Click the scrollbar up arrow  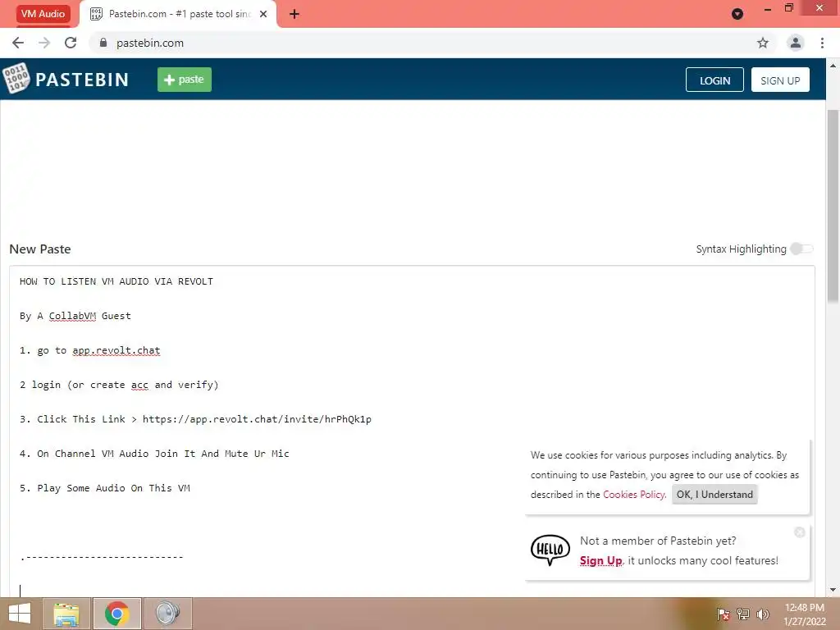pyautogui.click(x=833, y=66)
